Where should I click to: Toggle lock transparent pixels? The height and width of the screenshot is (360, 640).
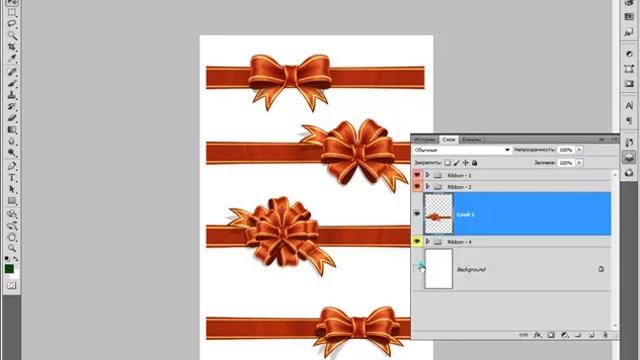tap(448, 163)
